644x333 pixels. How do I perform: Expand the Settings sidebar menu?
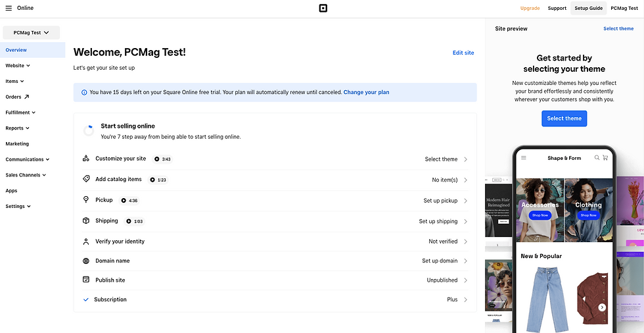coord(18,206)
